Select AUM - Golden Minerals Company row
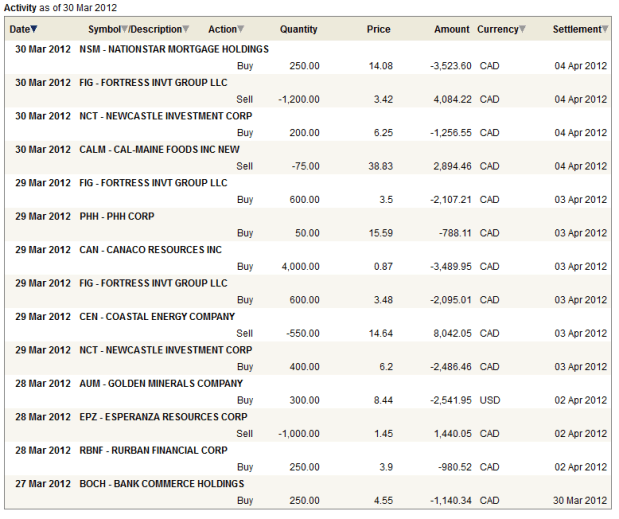 pos(160,383)
